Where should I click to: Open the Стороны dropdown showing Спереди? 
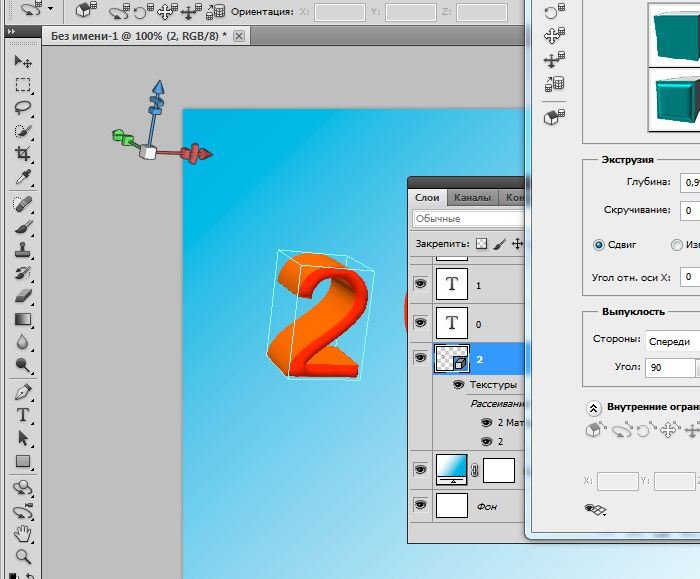(x=672, y=341)
